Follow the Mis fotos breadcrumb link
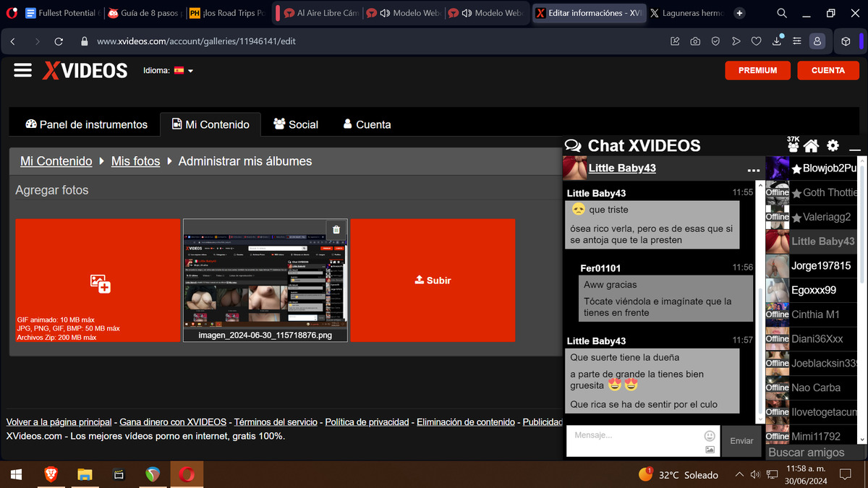 (x=135, y=161)
